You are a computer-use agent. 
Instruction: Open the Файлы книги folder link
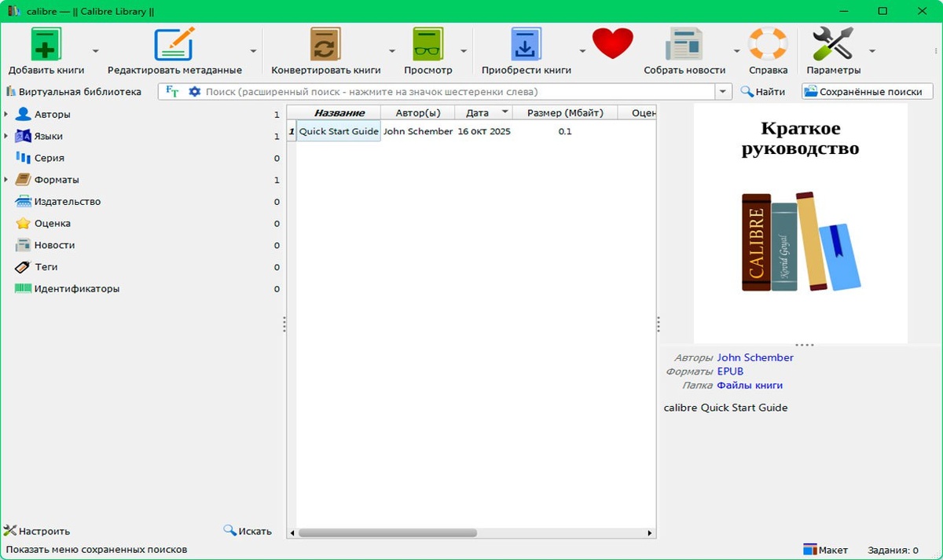point(750,386)
